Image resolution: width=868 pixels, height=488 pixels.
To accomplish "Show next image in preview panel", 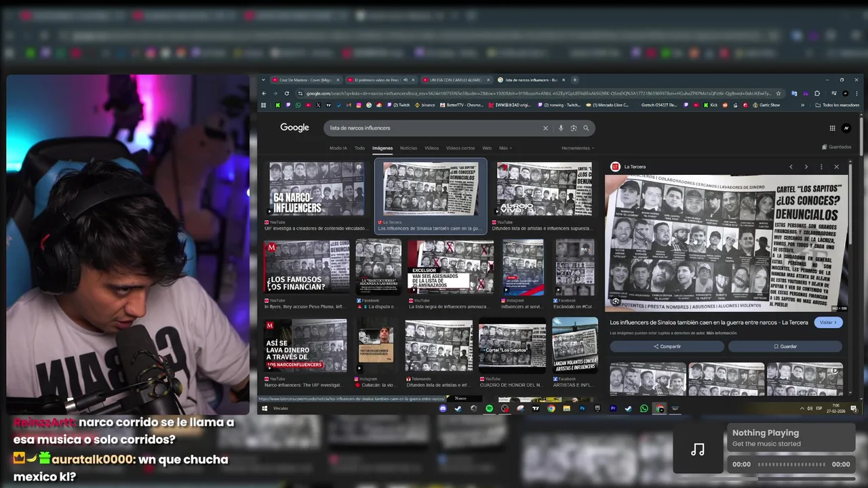I will click(806, 167).
